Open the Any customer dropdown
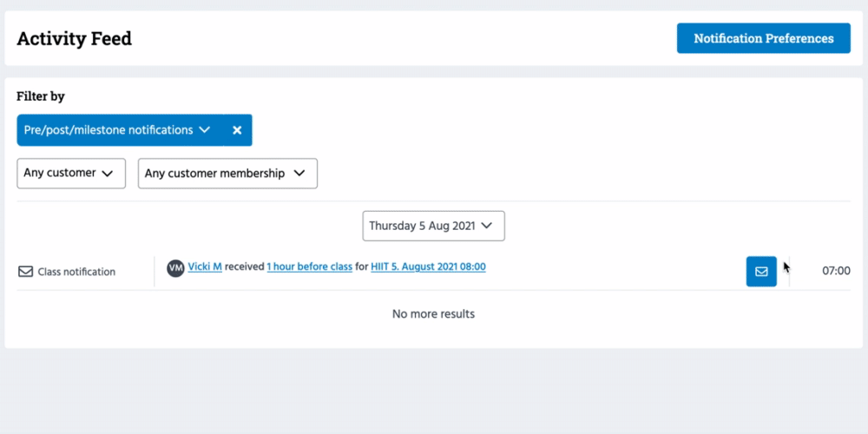This screenshot has height=434, width=868. [70, 173]
